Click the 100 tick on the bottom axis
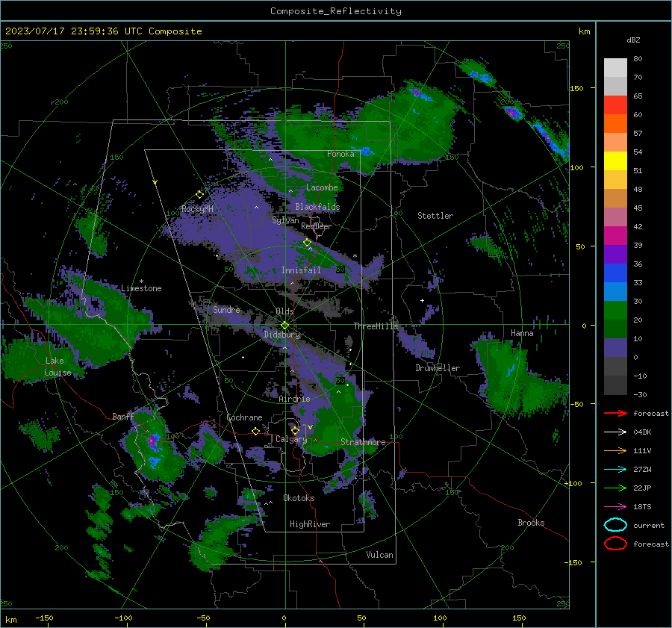The height and width of the screenshot is (628, 672). tap(440, 618)
